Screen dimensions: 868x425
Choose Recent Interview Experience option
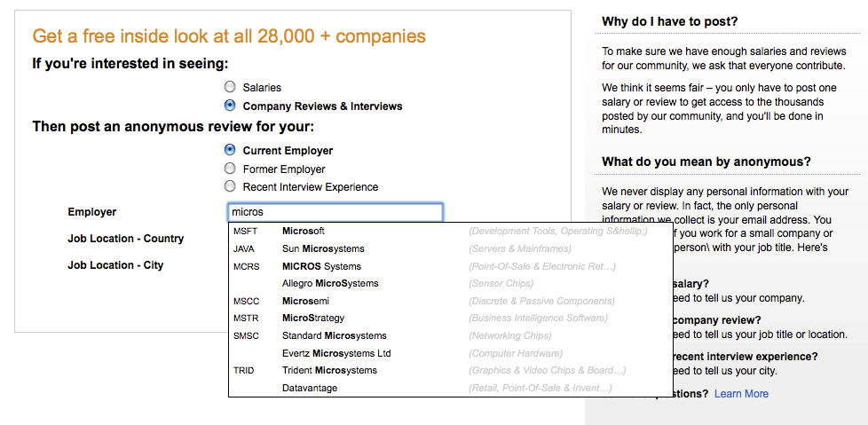(230, 186)
